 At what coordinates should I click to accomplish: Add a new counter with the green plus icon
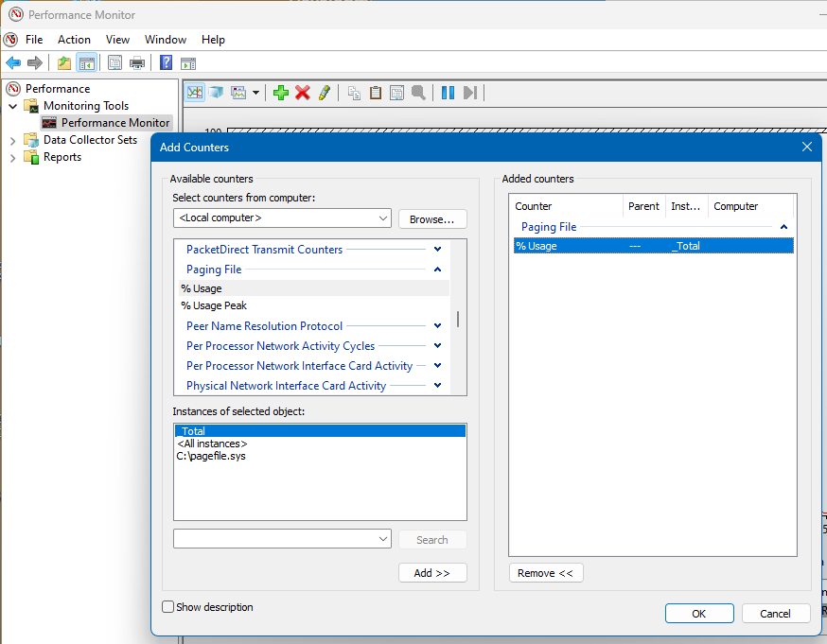280,92
